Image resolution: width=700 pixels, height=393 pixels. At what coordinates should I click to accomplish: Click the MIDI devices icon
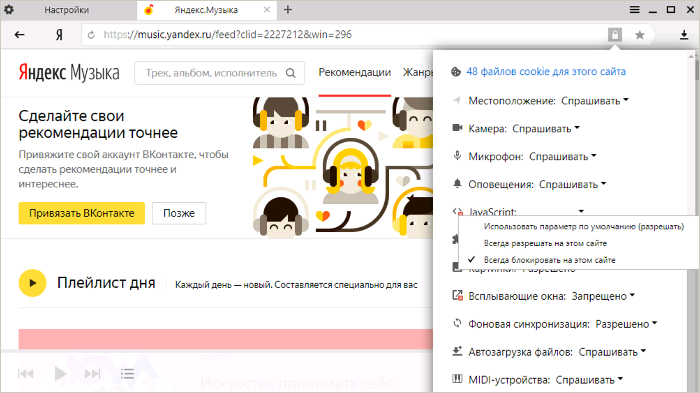457,379
